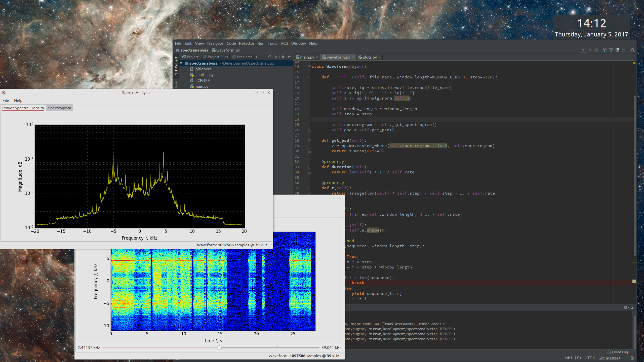Click the code analysis status indicator square

click(x=634, y=63)
